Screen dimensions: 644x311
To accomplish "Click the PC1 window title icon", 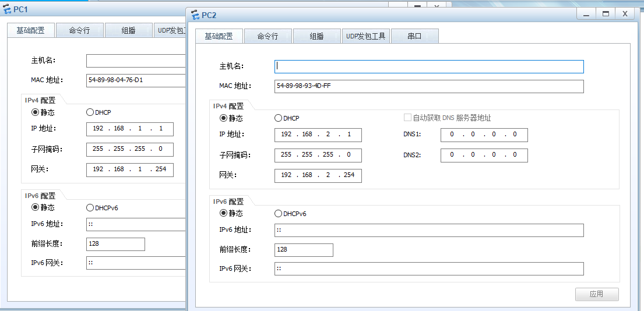I will tap(7, 10).
